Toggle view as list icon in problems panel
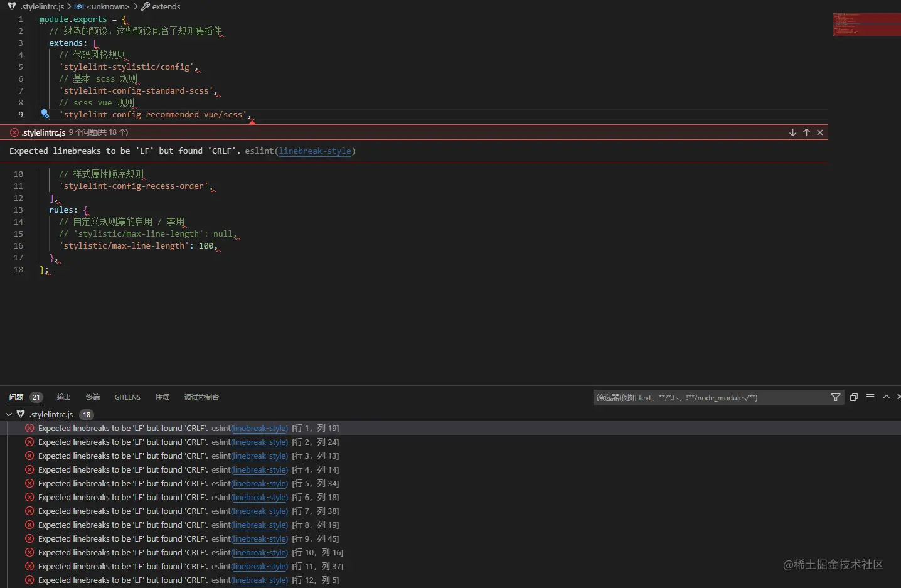 870,397
